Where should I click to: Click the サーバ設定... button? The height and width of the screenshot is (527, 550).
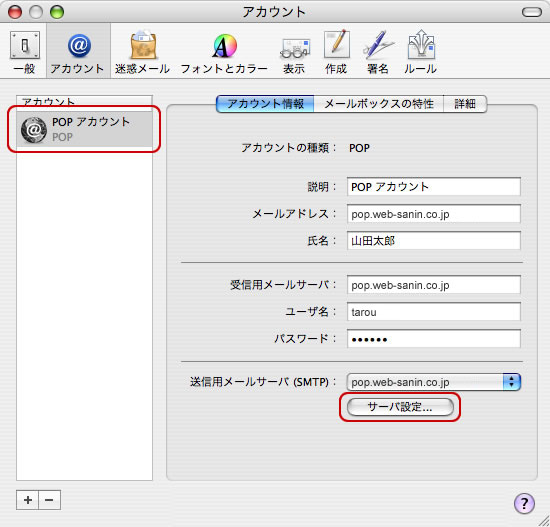(400, 407)
